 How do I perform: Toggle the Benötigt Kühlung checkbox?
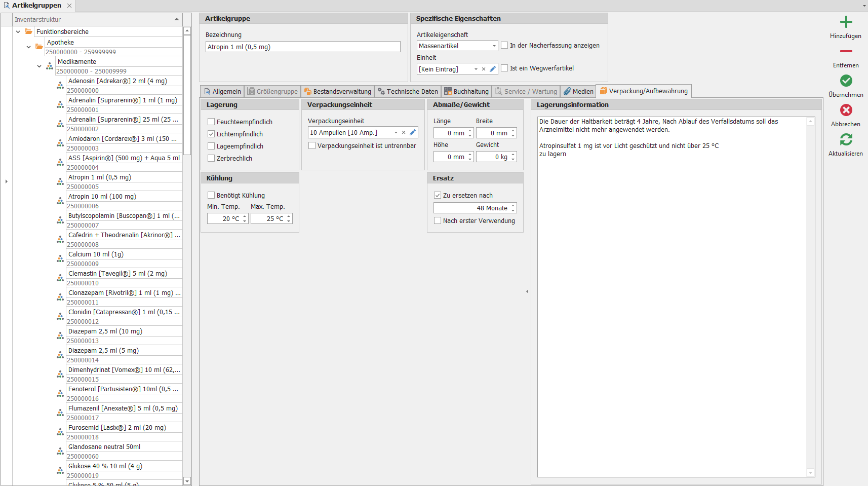(211, 196)
